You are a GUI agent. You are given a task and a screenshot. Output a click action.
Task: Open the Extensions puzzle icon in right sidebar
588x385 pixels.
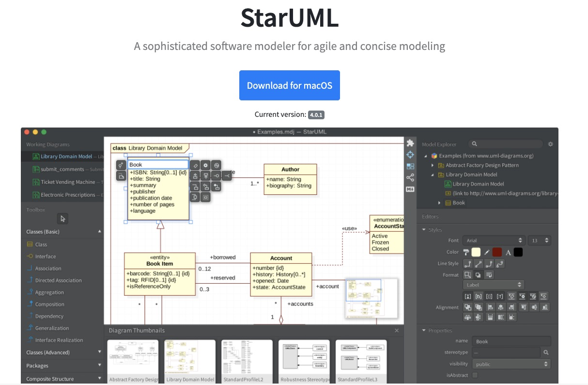click(x=410, y=143)
